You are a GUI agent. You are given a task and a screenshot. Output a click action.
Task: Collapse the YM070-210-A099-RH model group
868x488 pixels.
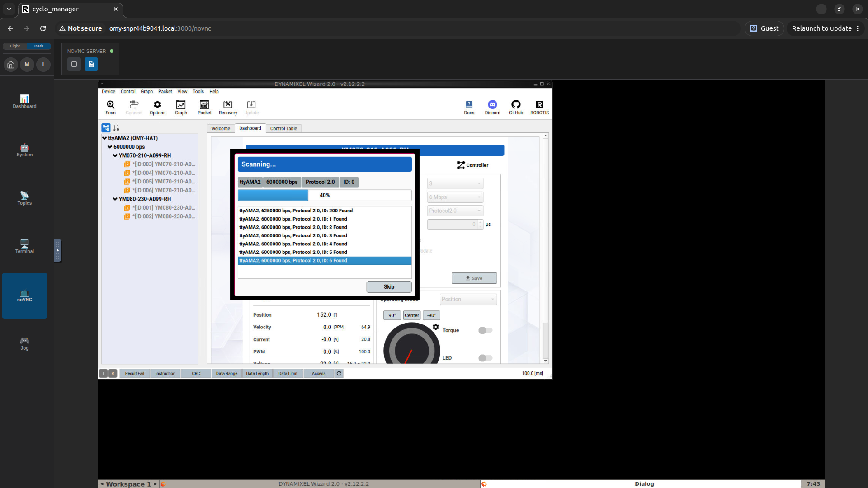pos(115,155)
